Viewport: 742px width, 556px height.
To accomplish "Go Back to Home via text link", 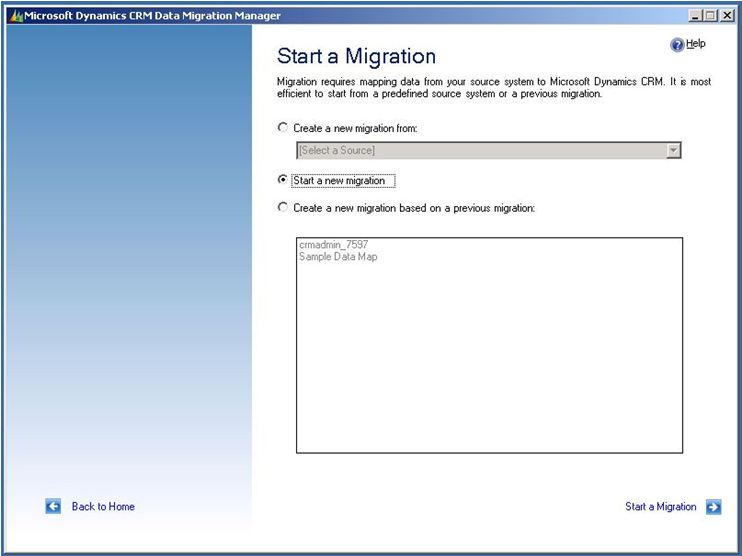I will [103, 507].
